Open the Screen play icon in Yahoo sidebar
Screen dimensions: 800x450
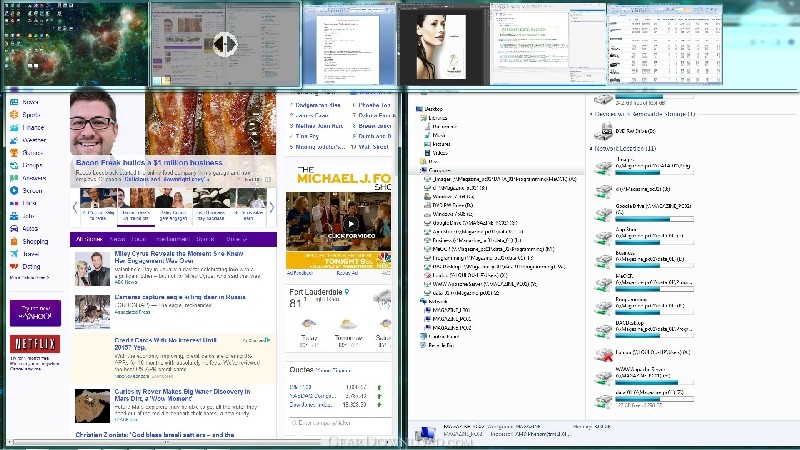[14, 190]
